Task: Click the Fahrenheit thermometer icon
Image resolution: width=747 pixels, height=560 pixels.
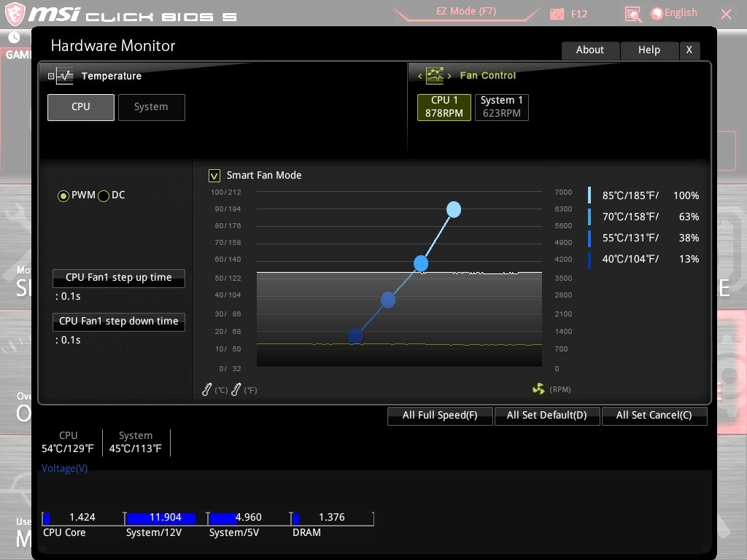Action: click(236, 389)
